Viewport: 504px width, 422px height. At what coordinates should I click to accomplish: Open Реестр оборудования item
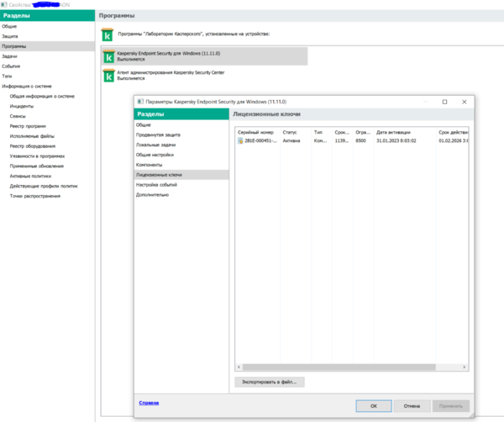click(33, 146)
